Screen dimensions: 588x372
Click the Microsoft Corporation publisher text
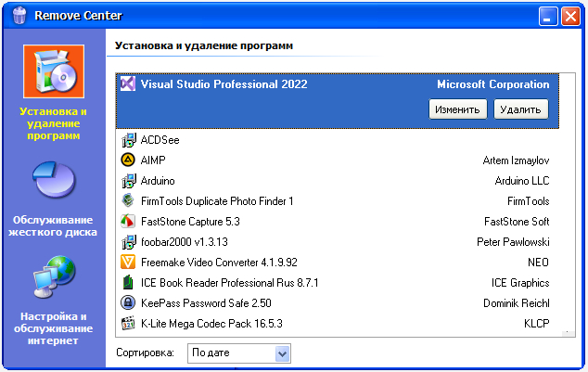point(493,84)
